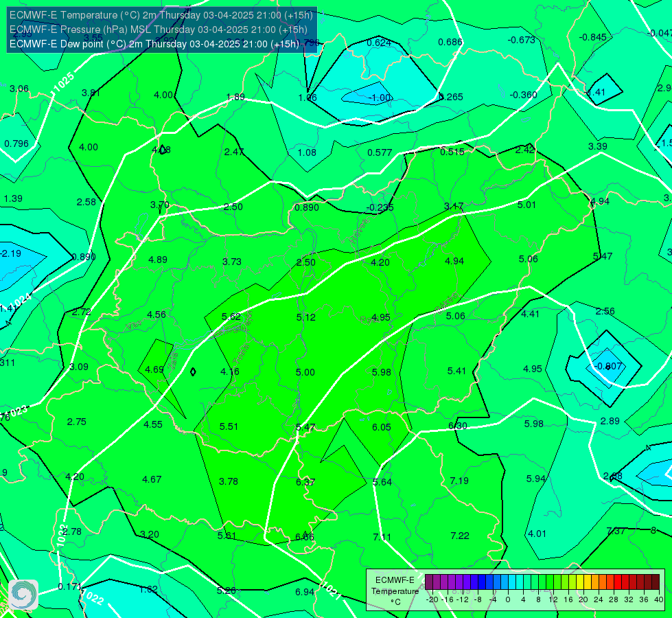Click the 2.56 temperature value

tap(605, 311)
